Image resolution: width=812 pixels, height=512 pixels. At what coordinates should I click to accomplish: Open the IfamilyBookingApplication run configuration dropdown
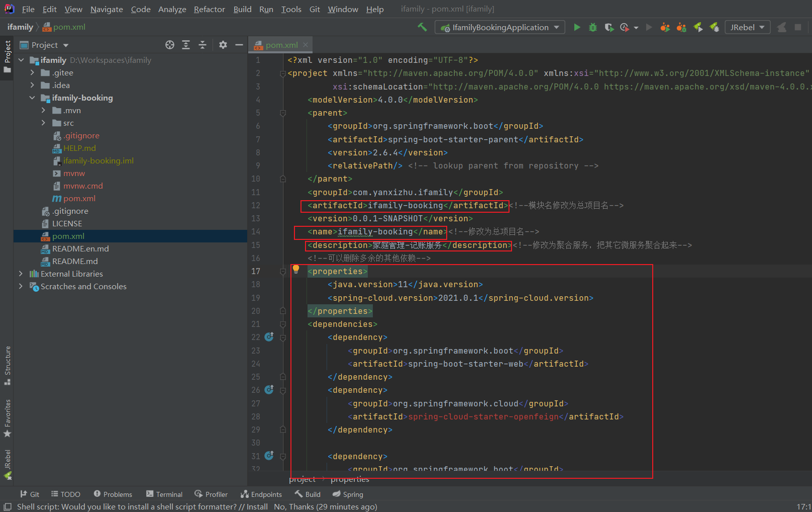click(x=500, y=27)
